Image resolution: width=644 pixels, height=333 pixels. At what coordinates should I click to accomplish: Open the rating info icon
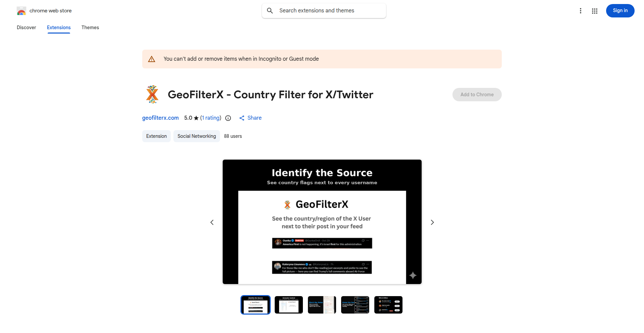coord(228,118)
